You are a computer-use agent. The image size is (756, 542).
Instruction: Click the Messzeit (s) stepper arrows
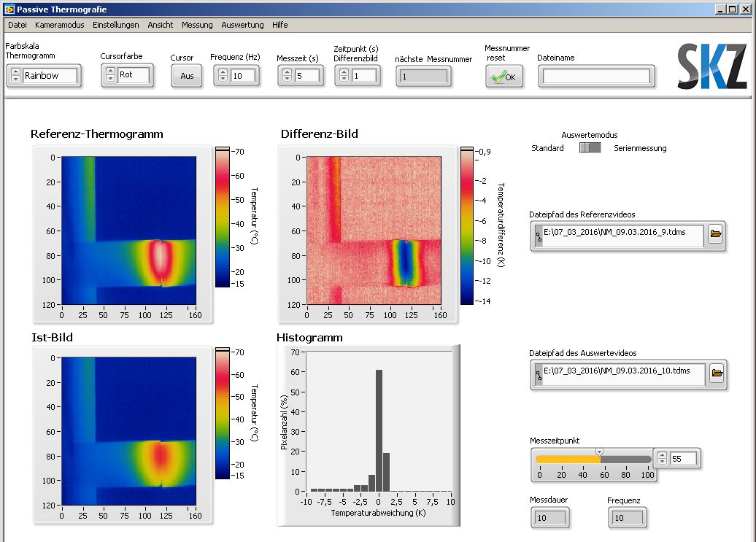pyautogui.click(x=287, y=75)
